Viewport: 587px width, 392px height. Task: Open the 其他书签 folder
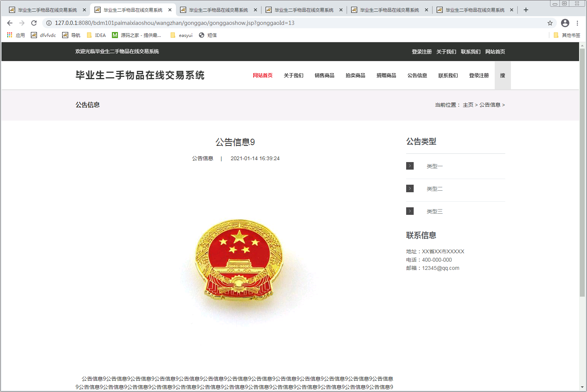coord(567,35)
